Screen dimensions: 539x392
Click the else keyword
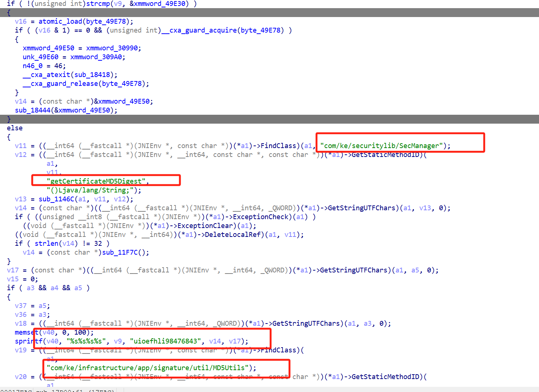(x=15, y=128)
